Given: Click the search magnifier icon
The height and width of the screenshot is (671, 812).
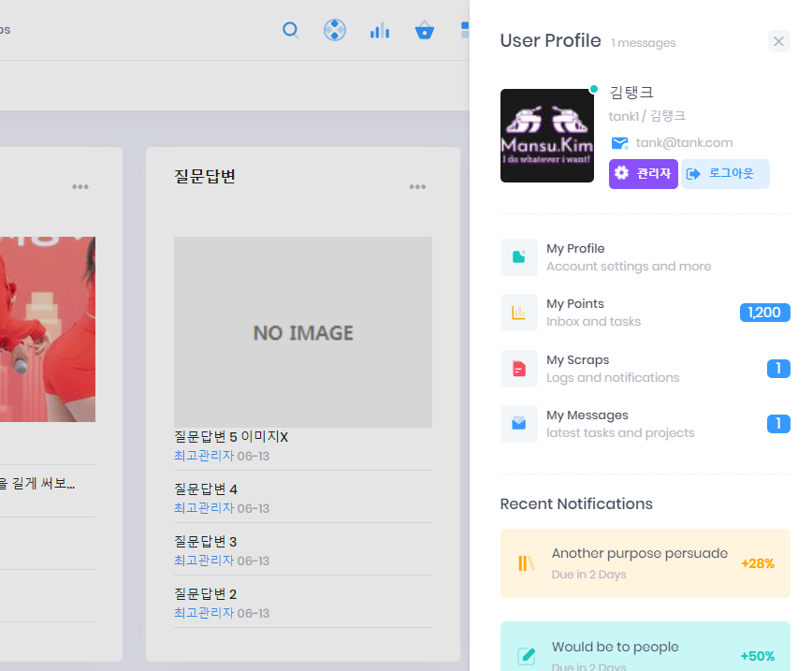Looking at the screenshot, I should click(x=291, y=31).
